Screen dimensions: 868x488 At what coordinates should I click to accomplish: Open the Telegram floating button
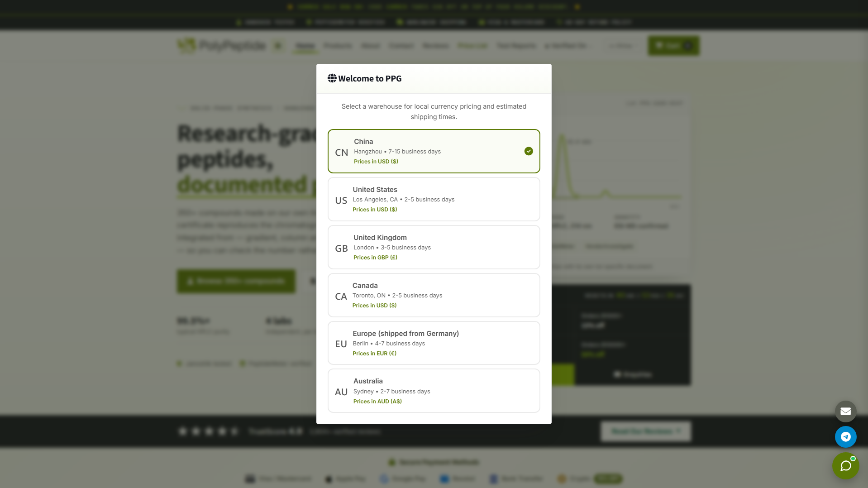(x=845, y=437)
